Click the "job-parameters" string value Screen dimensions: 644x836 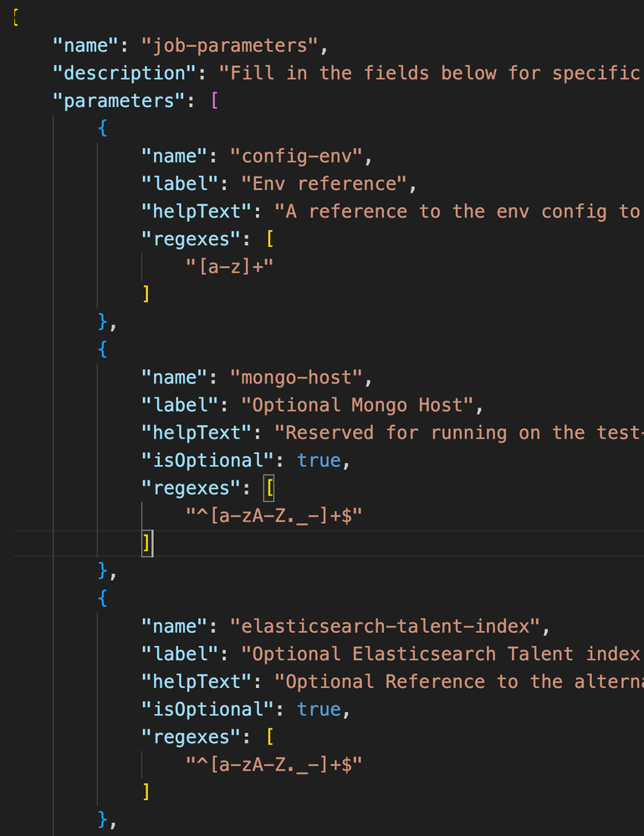(x=230, y=45)
